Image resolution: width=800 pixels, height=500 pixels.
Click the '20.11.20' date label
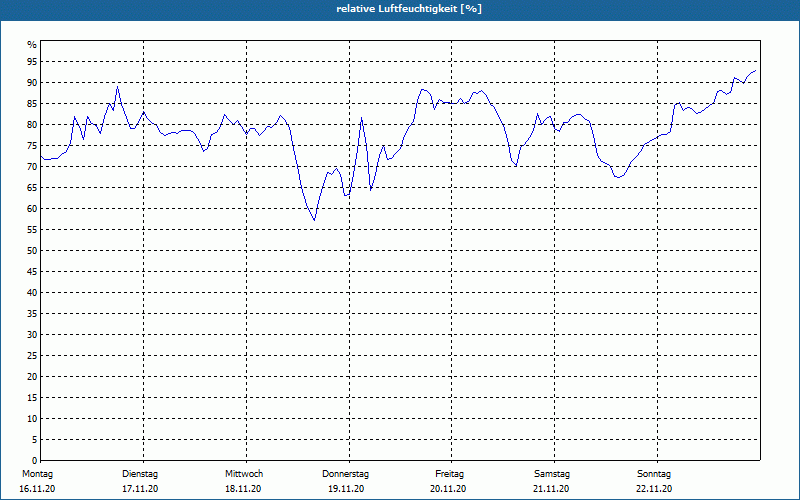tap(448, 489)
